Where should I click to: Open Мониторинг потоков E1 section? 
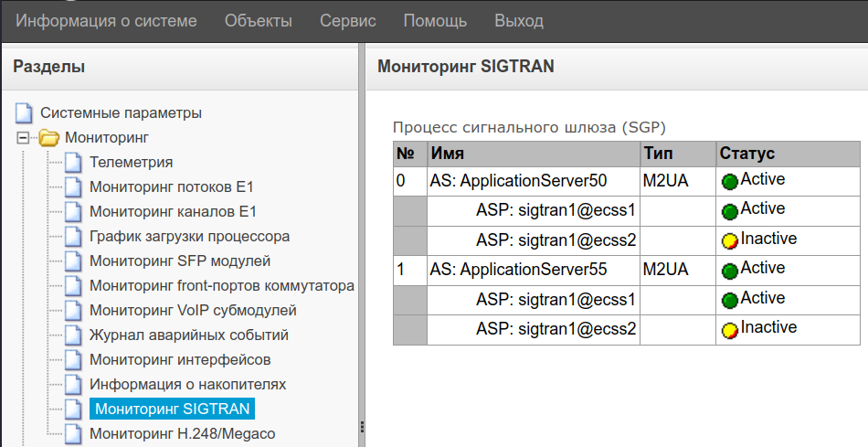click(x=171, y=187)
